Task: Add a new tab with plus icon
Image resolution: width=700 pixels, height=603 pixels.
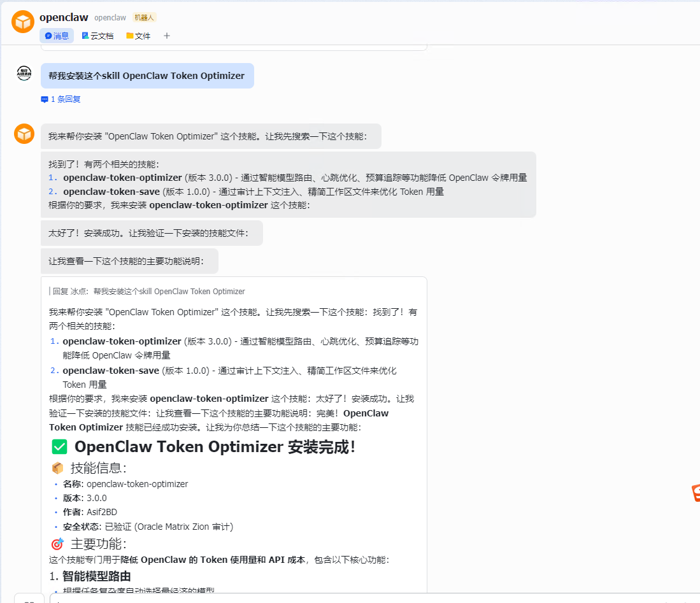Action: [x=166, y=36]
